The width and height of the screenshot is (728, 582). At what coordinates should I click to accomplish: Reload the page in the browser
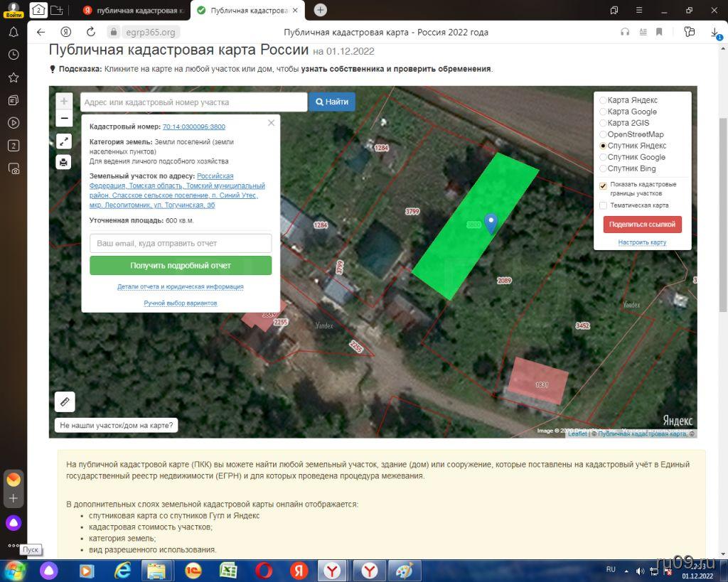[90, 32]
